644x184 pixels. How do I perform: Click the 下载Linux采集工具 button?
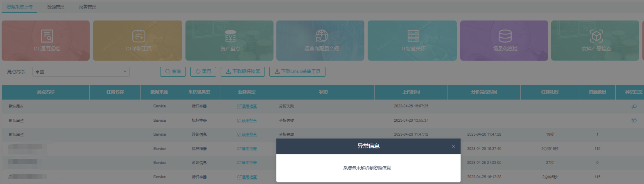point(297,72)
